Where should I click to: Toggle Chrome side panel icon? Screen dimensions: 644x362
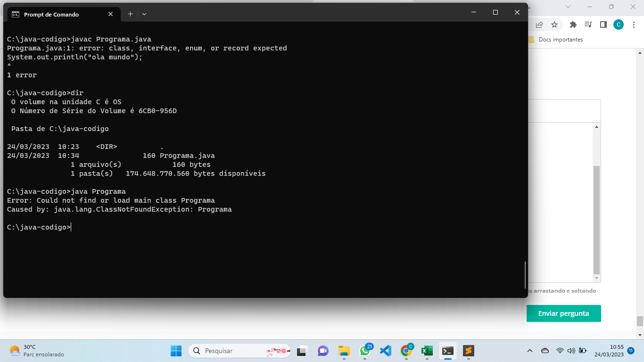click(x=603, y=25)
